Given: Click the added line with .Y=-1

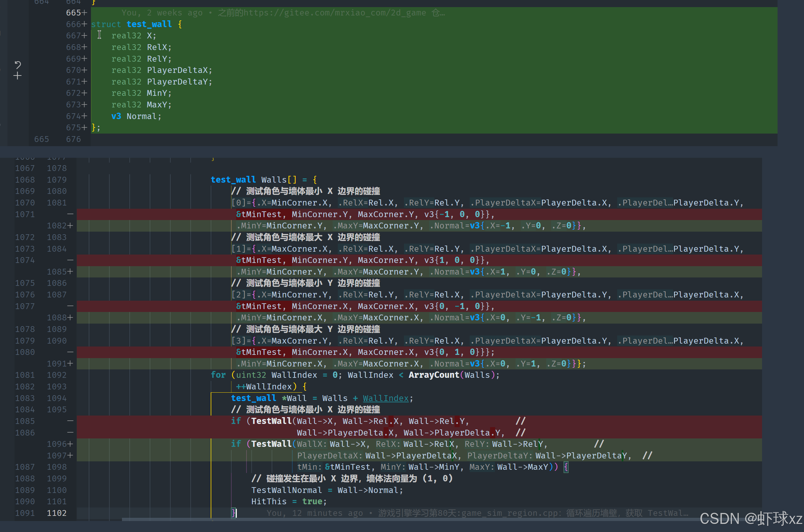Looking at the screenshot, I should tap(411, 317).
